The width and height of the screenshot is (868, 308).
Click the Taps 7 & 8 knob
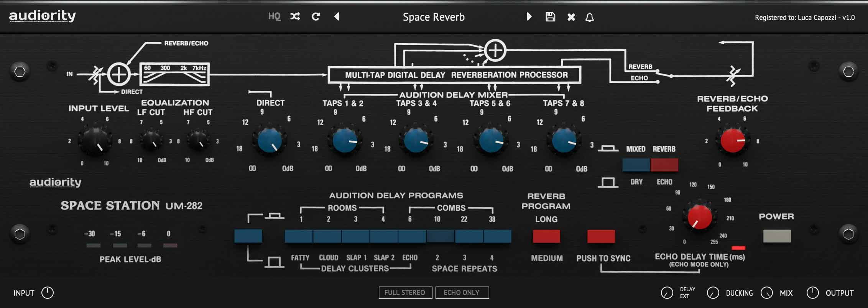click(564, 141)
